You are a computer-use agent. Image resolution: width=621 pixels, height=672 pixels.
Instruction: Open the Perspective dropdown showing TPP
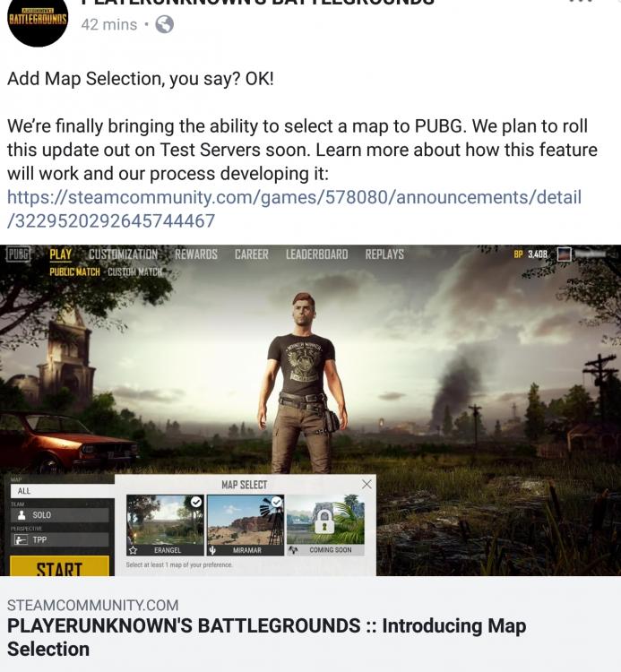[x=59, y=539]
